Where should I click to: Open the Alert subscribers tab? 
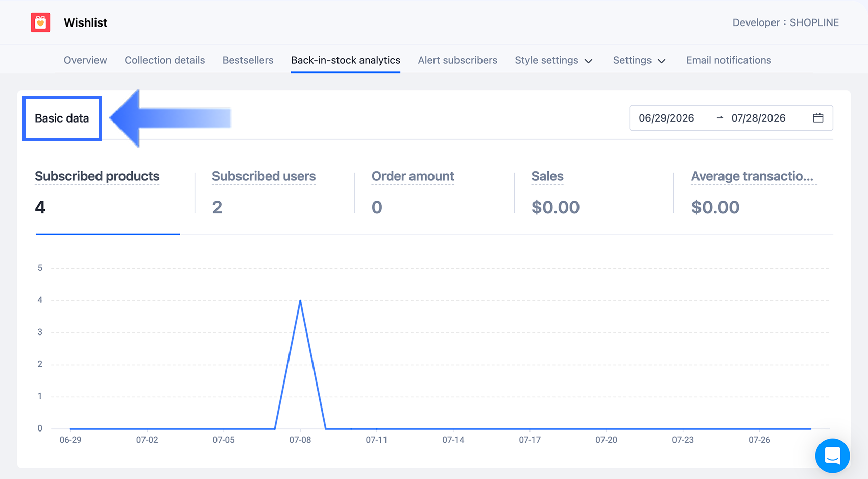coord(457,60)
